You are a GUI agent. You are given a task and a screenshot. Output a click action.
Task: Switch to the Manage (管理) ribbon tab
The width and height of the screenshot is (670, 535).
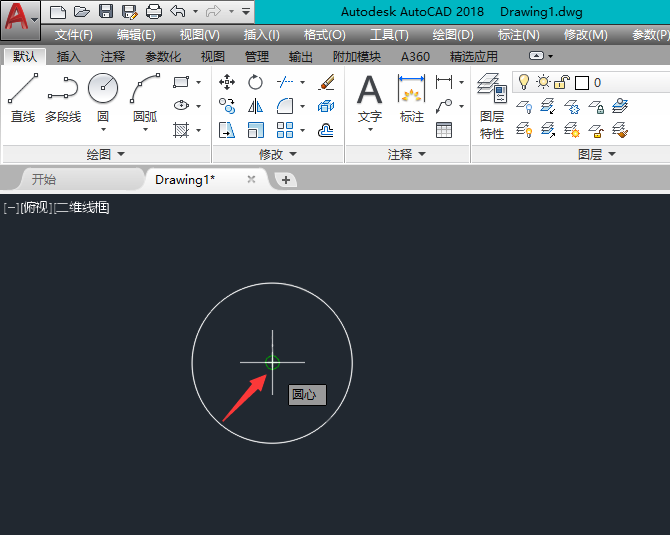pos(256,56)
